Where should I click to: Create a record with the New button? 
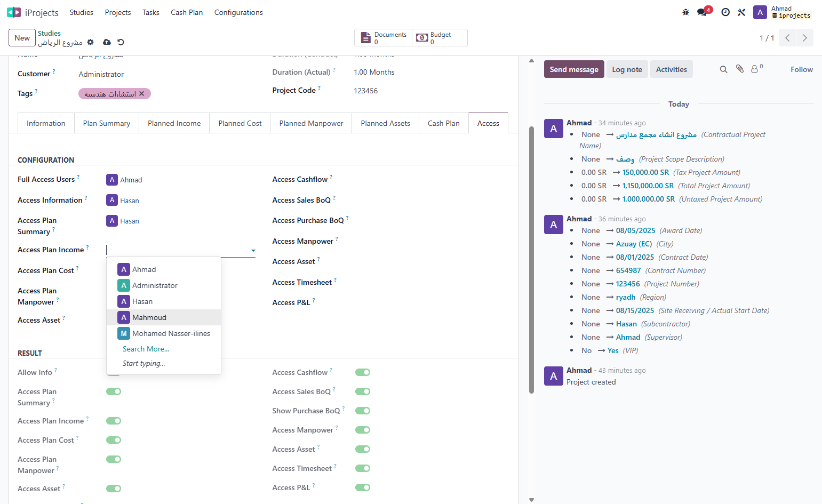tap(22, 38)
